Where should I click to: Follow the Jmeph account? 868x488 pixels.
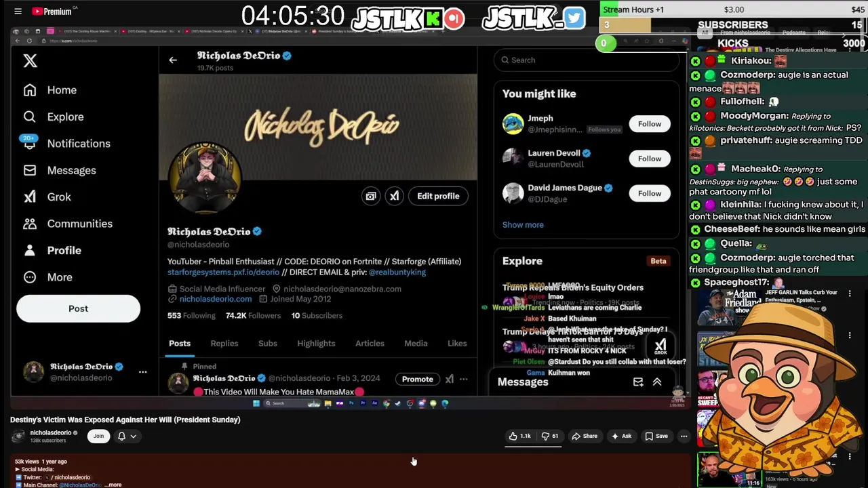click(649, 123)
